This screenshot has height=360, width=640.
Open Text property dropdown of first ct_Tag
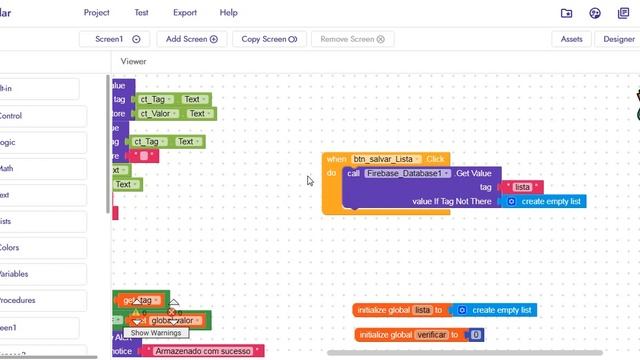point(195,99)
